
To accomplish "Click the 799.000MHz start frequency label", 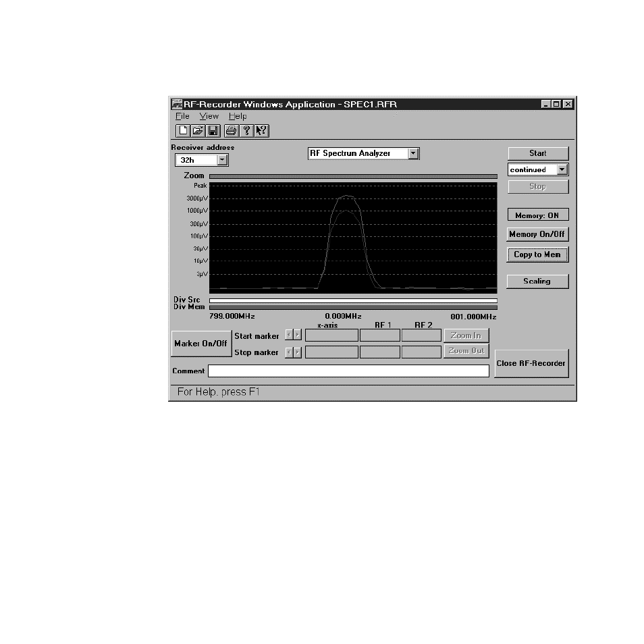I will [x=232, y=316].
